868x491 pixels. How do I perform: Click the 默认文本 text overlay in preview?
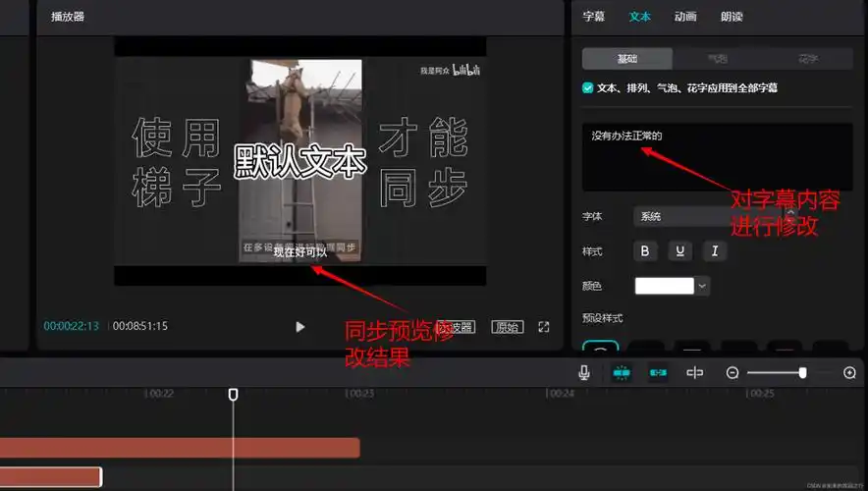click(299, 162)
